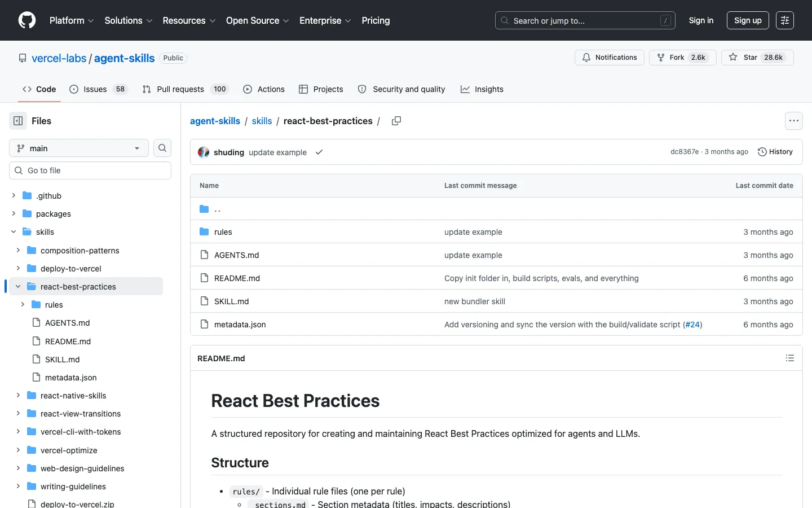Screen dimensions: 812x508
Task: Click the rules folder icon in file table
Action: 204,231
